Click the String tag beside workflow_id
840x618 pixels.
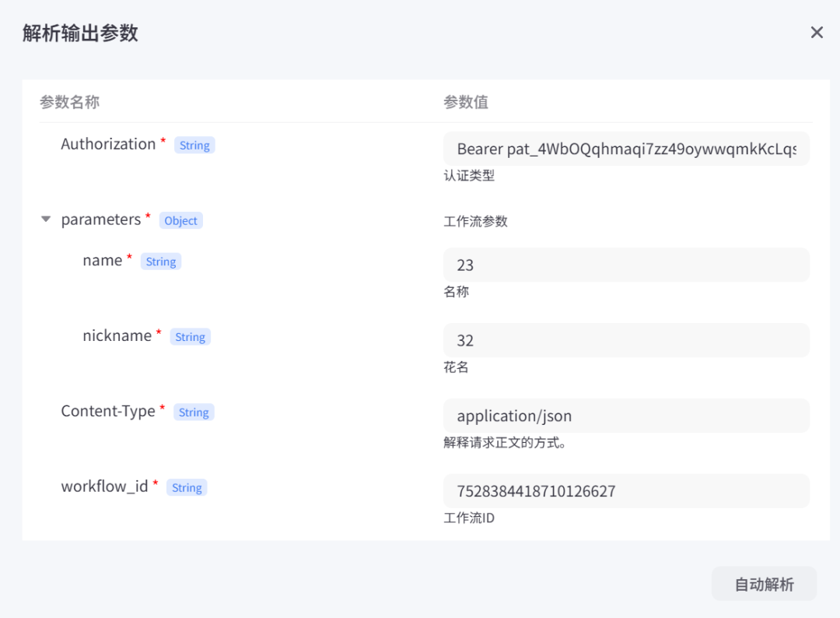tap(187, 488)
